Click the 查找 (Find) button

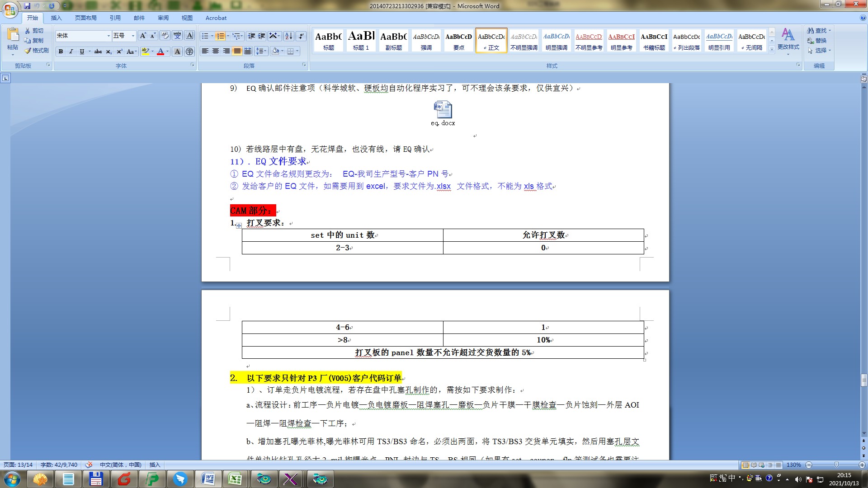tap(819, 30)
